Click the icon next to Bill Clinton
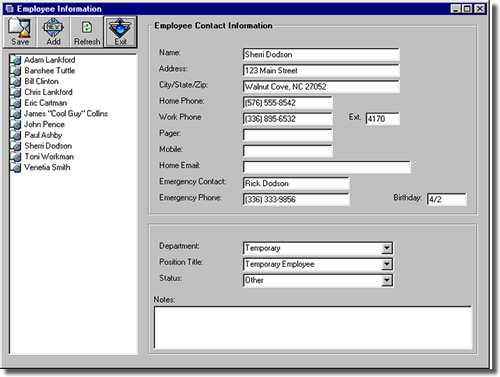 tap(16, 81)
